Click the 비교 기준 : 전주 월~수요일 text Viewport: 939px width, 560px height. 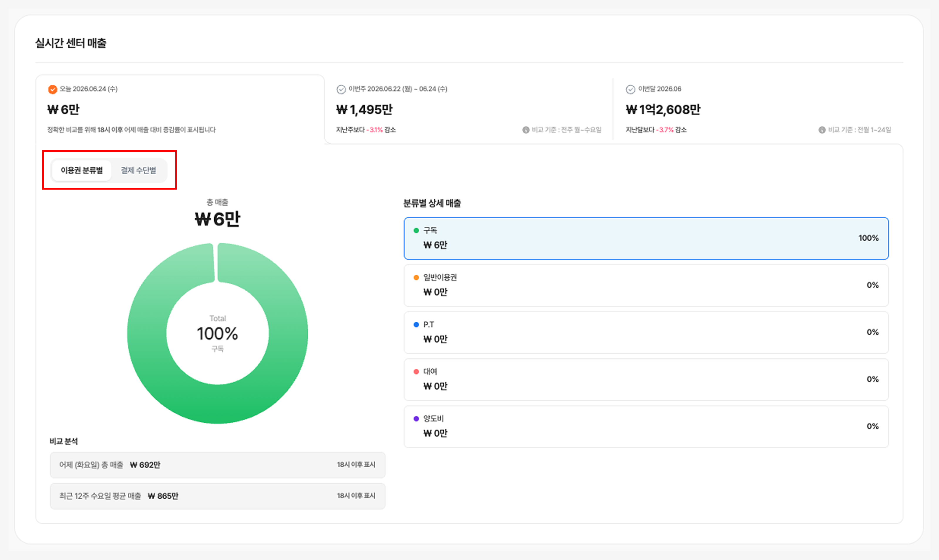pyautogui.click(x=566, y=130)
